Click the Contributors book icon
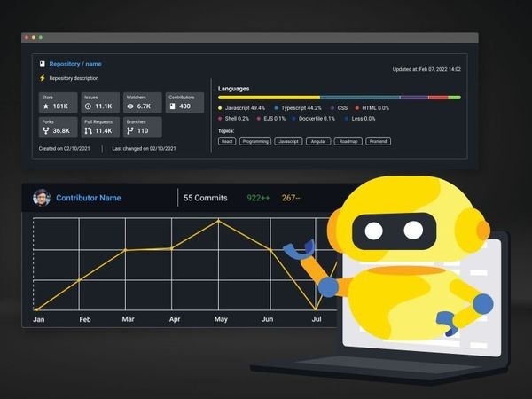 click(x=172, y=106)
